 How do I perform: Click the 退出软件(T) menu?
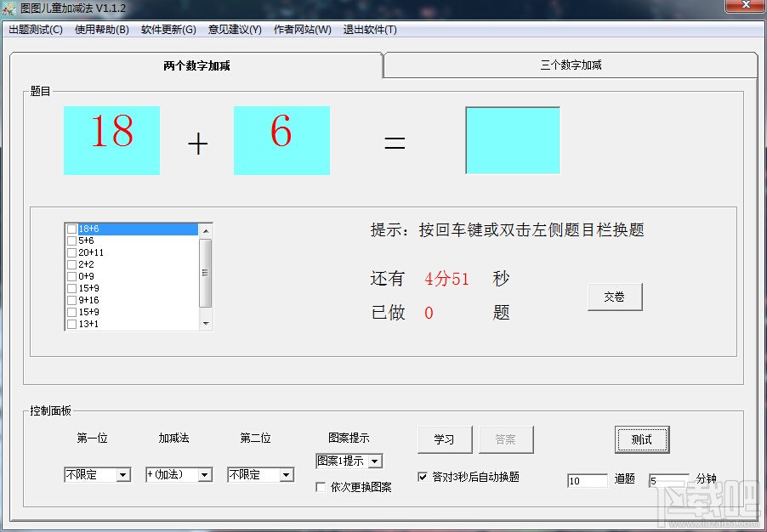coord(370,30)
